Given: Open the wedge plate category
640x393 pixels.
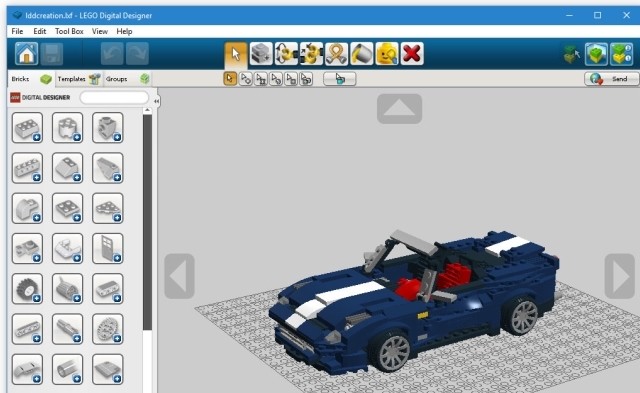Looking at the screenshot, I should click(x=108, y=208).
